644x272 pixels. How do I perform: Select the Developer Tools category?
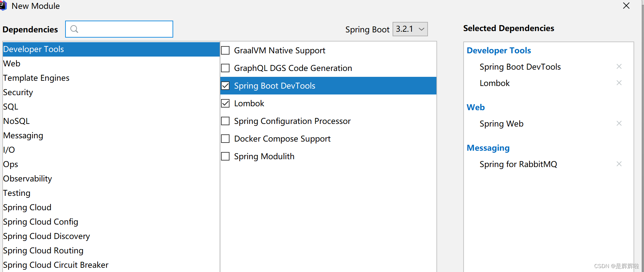[x=111, y=49]
